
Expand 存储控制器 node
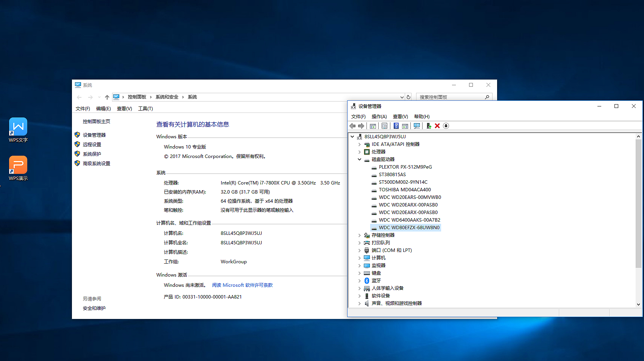pos(360,235)
